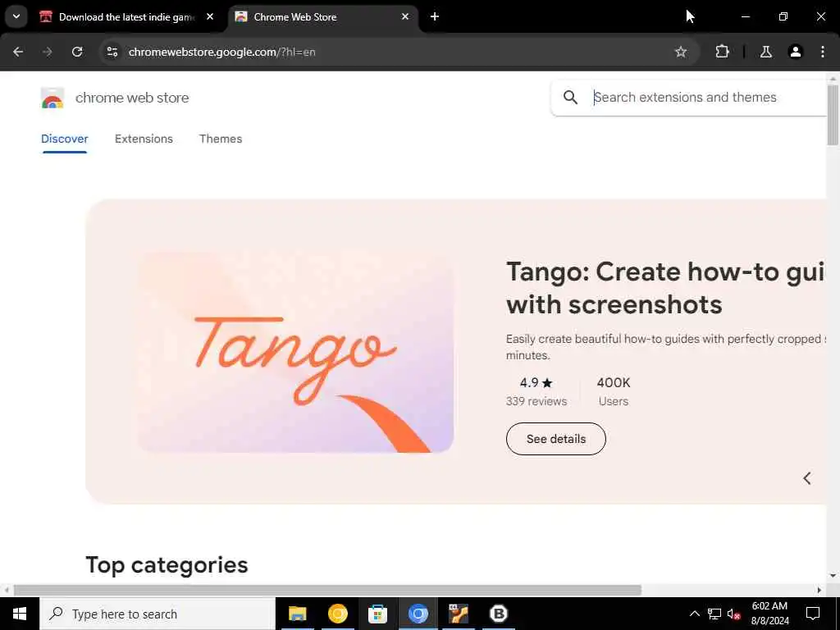Focus the address bar URL
The image size is (840, 630).
[x=221, y=52]
